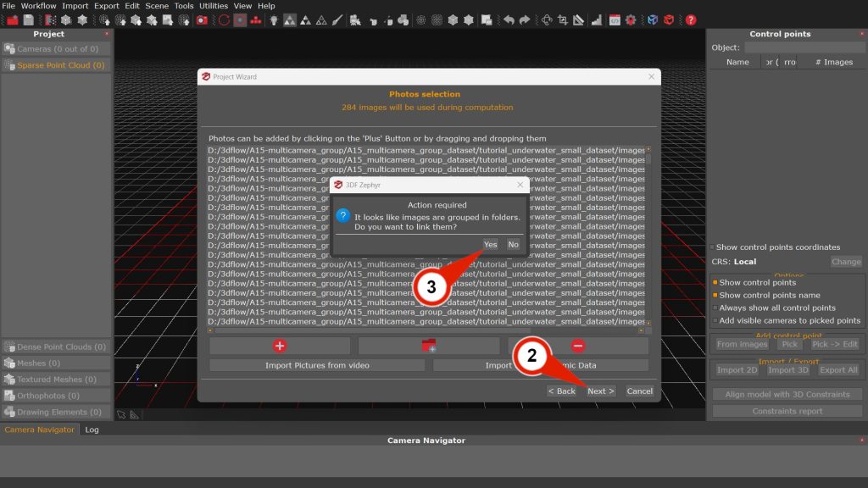Toggle Show control points name option
Image resolution: width=868 pixels, height=488 pixels.
[715, 296]
